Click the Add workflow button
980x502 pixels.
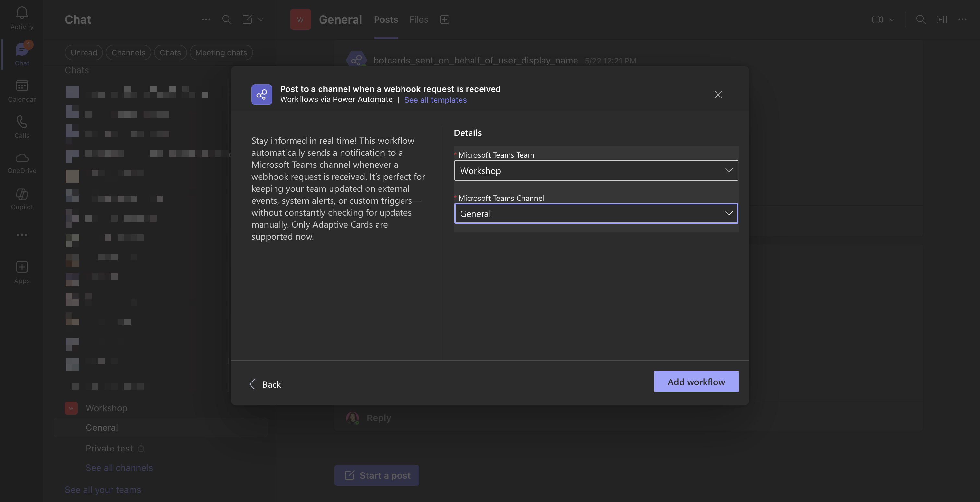click(x=696, y=382)
